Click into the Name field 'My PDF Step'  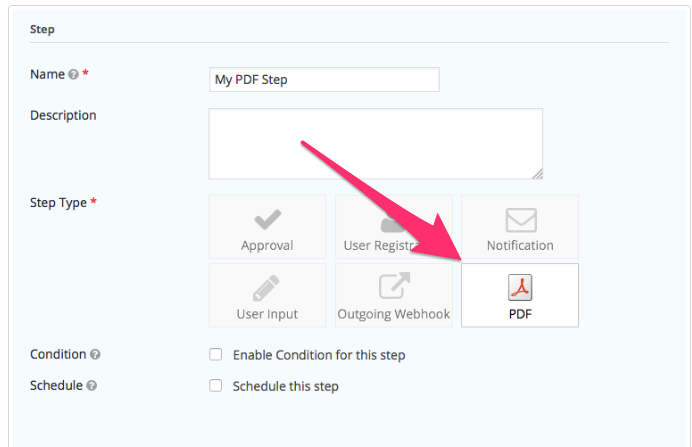tap(324, 79)
